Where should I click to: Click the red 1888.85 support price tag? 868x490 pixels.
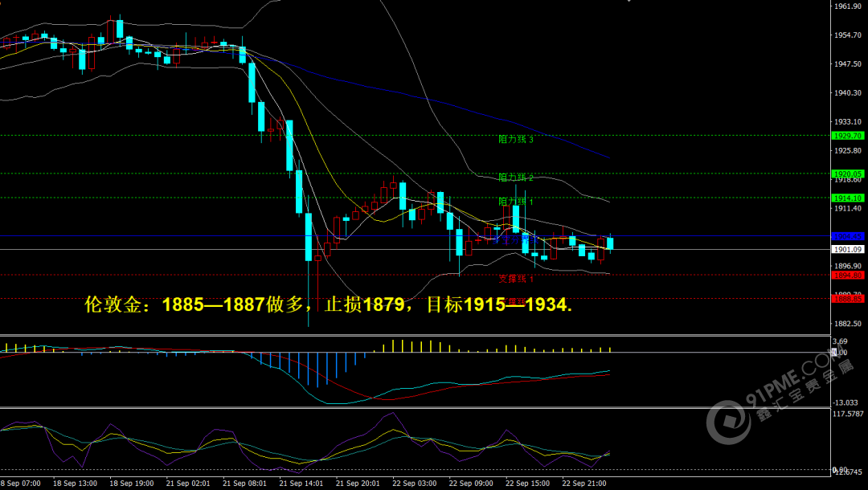point(848,299)
